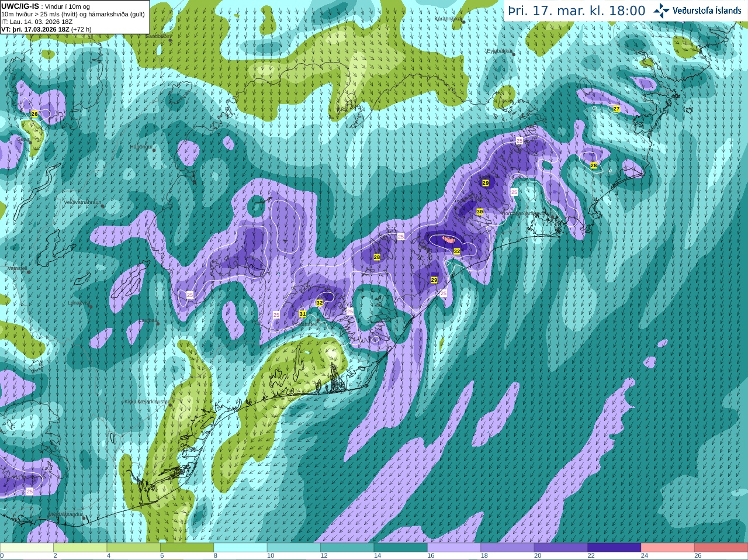Click the 'VT: þri. 17.03.2026 18Z (+72 h)' line
The width and height of the screenshot is (748, 560).
point(46,29)
